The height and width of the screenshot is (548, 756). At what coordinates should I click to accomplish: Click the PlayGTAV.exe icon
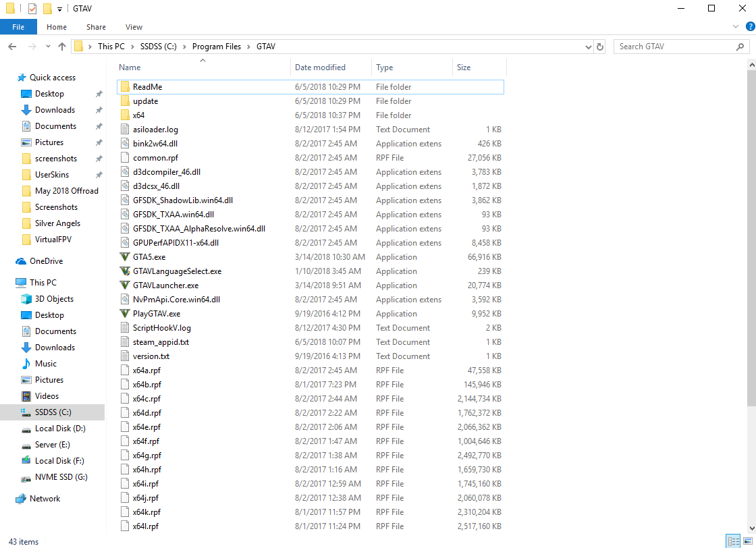pos(125,314)
